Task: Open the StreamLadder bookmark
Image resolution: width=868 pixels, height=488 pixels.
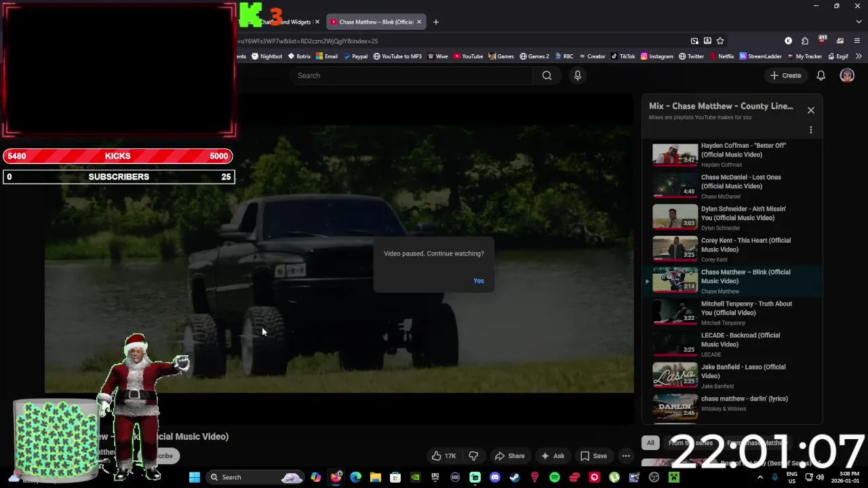Action: coord(761,56)
